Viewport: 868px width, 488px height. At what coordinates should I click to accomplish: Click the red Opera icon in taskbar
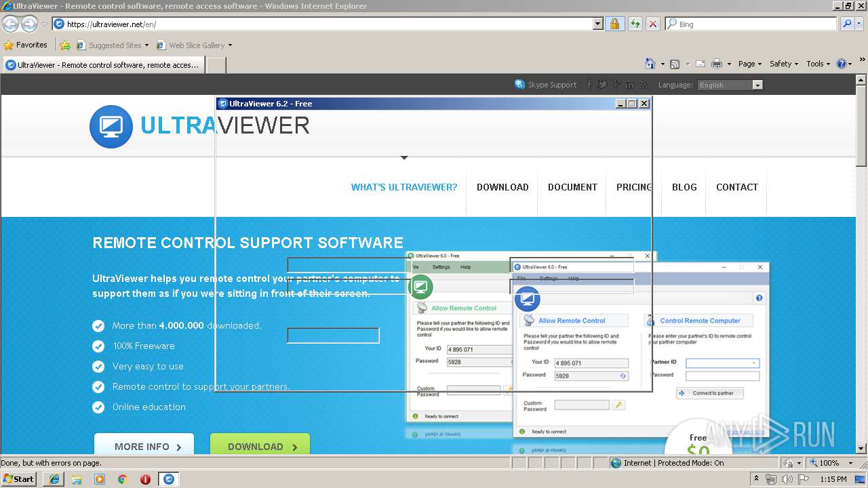[x=145, y=479]
